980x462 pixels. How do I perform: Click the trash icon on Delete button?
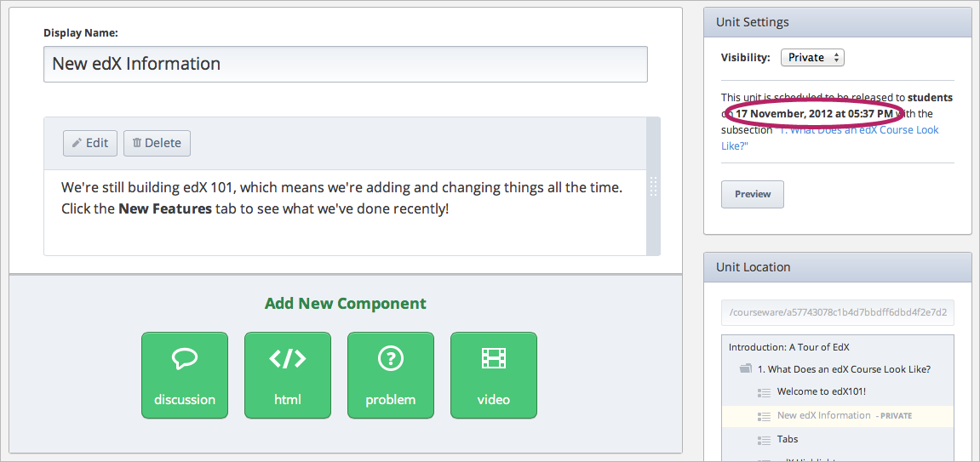point(137,143)
